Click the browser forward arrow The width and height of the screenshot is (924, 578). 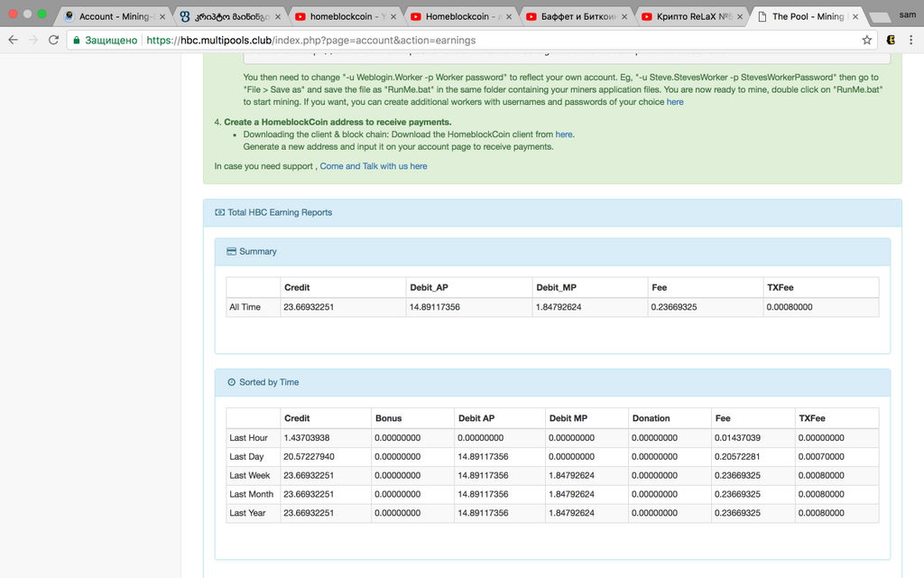[33, 40]
